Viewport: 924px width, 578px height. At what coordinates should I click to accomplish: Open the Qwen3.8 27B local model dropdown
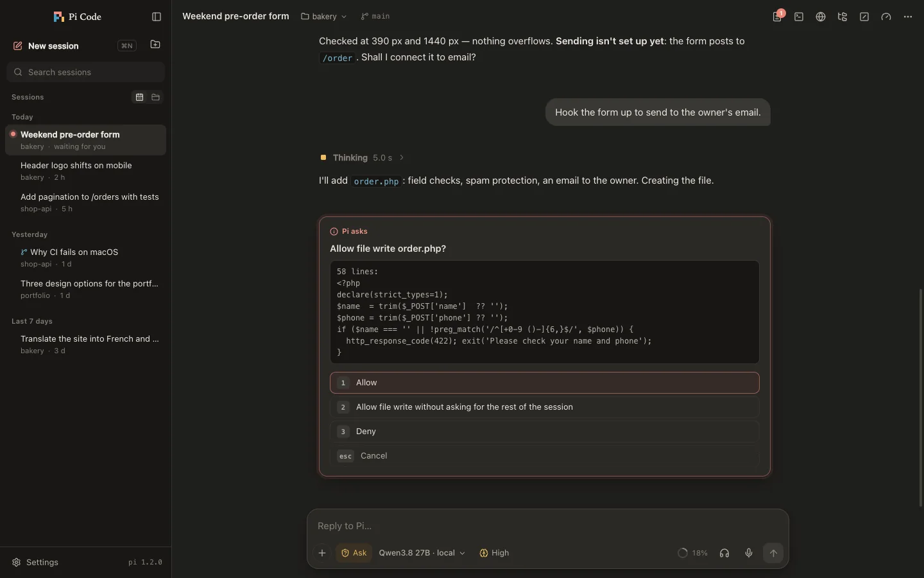[x=422, y=553]
